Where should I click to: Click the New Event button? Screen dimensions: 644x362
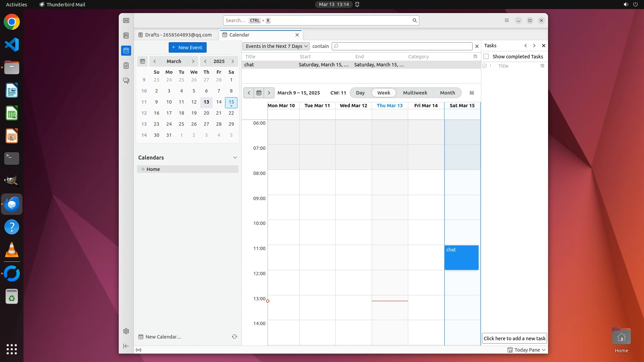187,48
